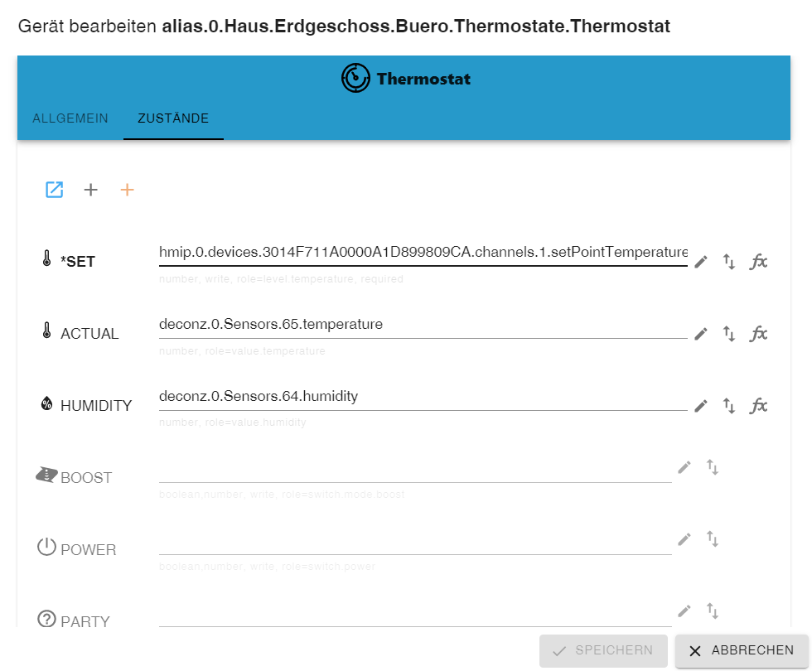
Task: Click the SPEICHERN save button
Action: [x=603, y=650]
